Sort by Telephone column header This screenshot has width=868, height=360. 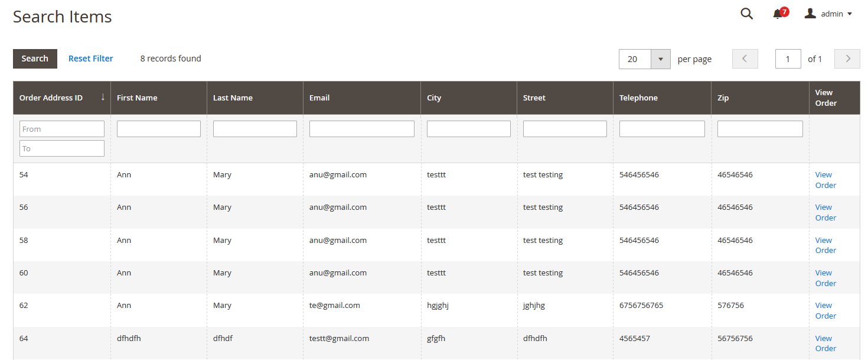pos(638,98)
